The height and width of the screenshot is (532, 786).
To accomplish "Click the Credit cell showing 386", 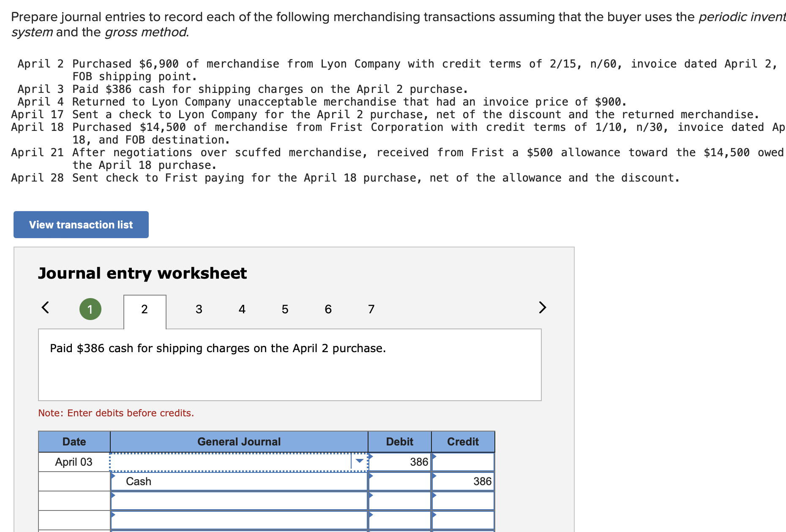I will click(463, 481).
